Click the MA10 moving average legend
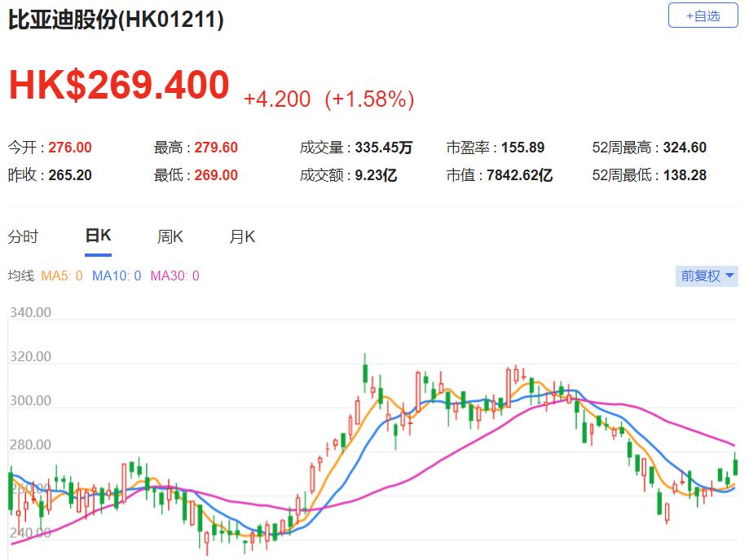749x560 pixels. [x=117, y=276]
